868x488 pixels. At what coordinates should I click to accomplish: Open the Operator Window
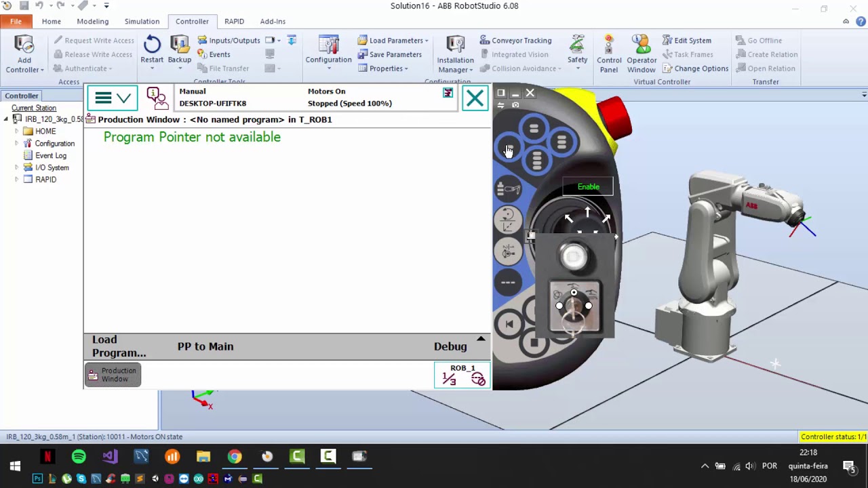641,54
